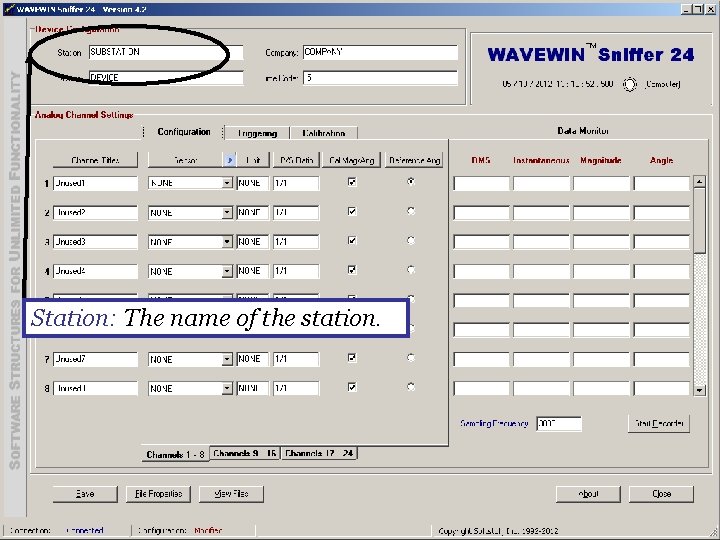Switch to the Calibration tab

(324, 133)
